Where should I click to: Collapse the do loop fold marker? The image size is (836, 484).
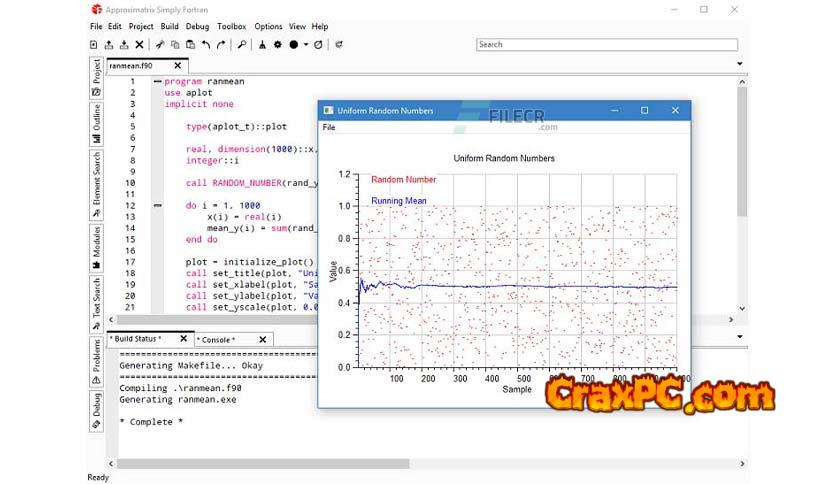click(157, 205)
